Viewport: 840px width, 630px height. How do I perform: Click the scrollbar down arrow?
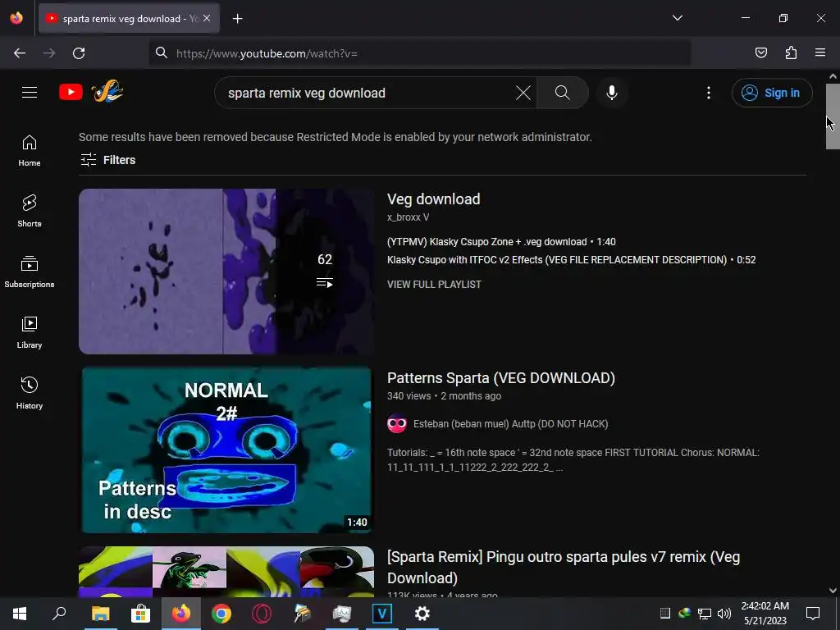(x=833, y=591)
